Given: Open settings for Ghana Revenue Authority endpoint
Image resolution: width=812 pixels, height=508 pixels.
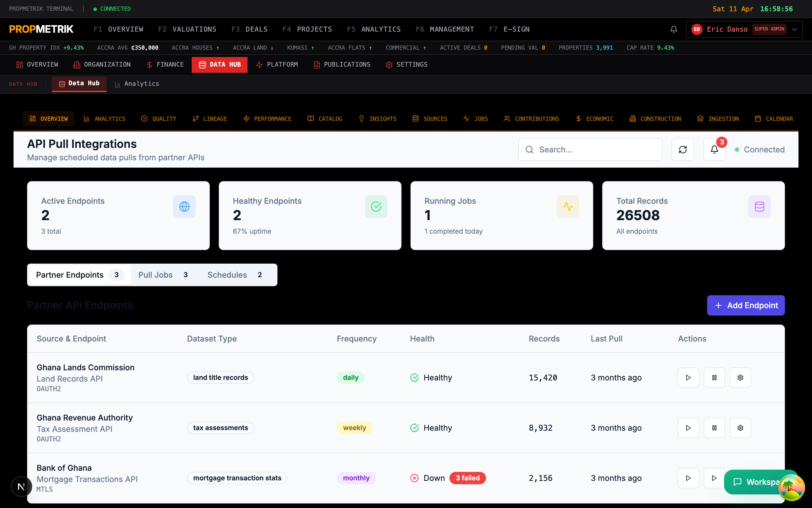Looking at the screenshot, I should click(x=740, y=428).
